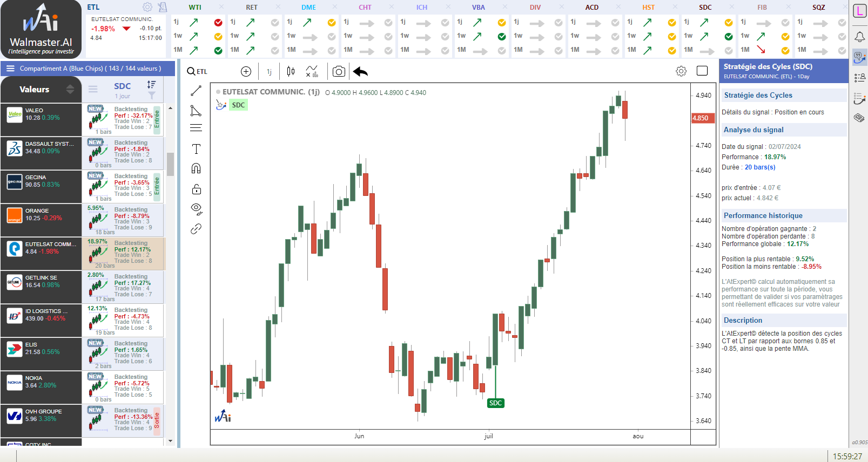Open OVH GROUPE Sortie signal card
This screenshot has height=462, width=868.
[124, 420]
